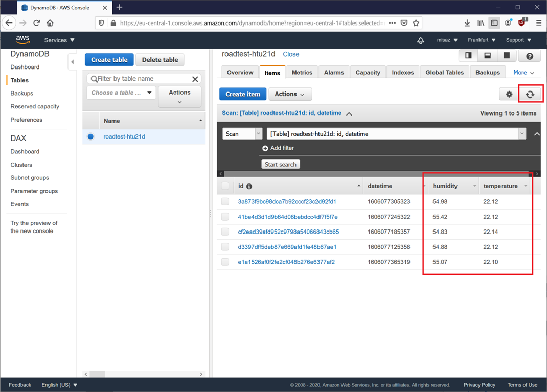Reload the page in browser
Screen dimensions: 547x392
[x=37, y=23]
